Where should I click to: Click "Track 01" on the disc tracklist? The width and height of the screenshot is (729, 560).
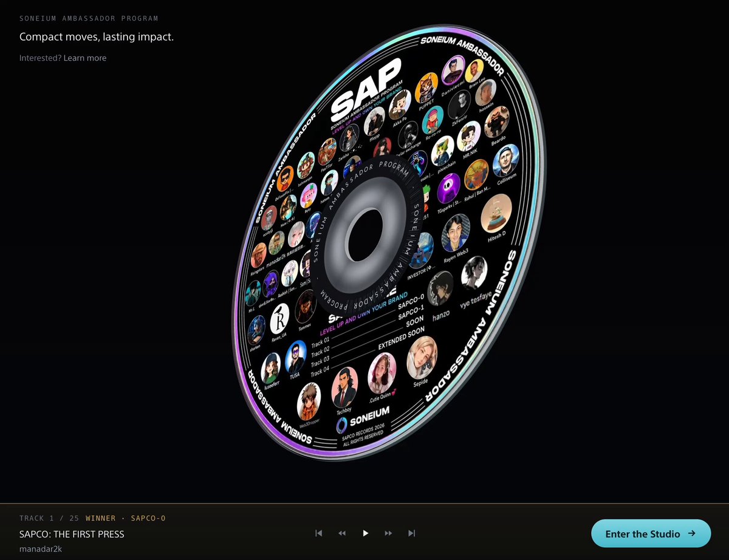pos(320,343)
